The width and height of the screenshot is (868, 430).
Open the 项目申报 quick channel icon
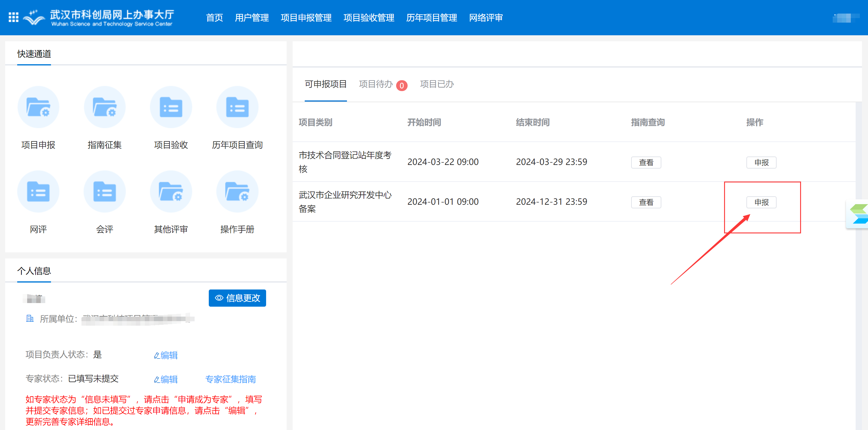click(38, 107)
